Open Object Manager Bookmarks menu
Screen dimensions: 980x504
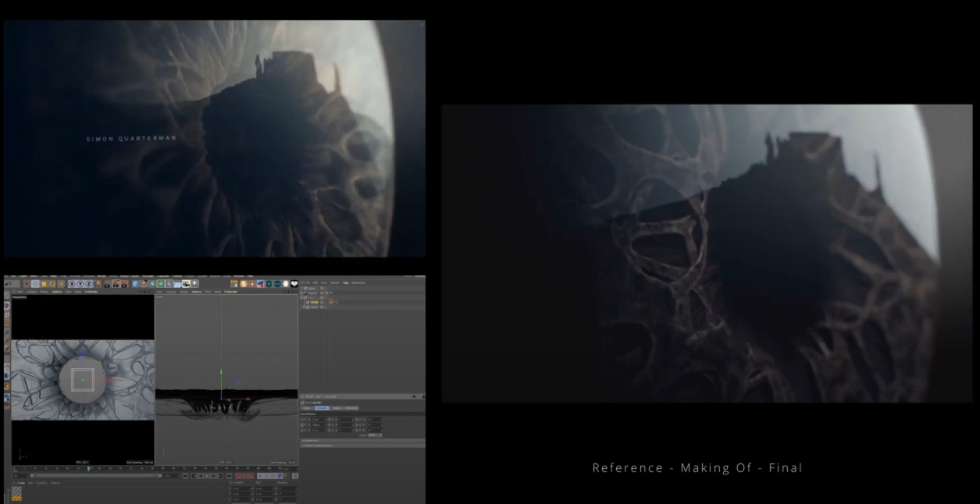pos(358,282)
